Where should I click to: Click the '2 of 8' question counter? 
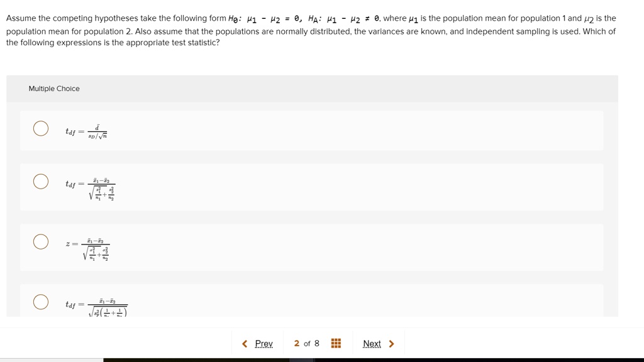[306, 343]
